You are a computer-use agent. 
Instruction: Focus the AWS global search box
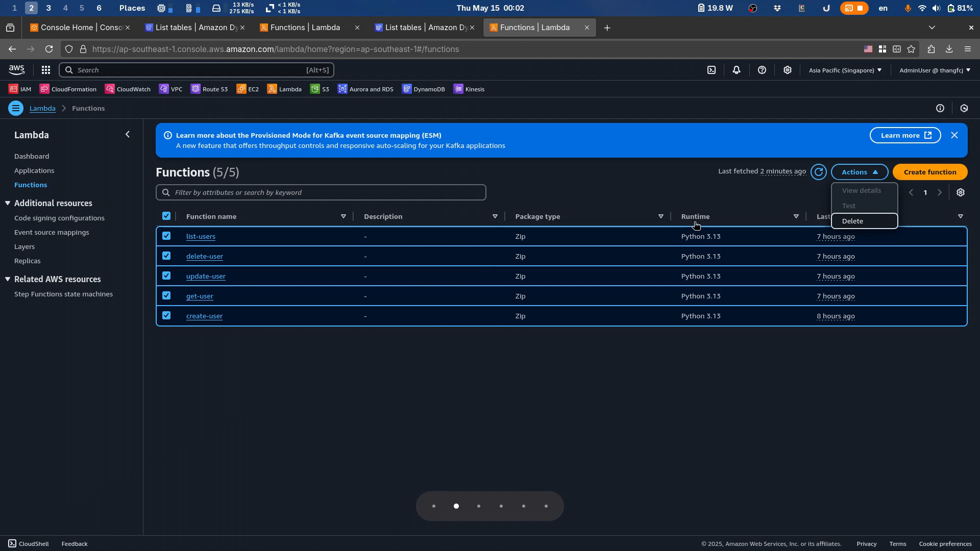pos(197,70)
